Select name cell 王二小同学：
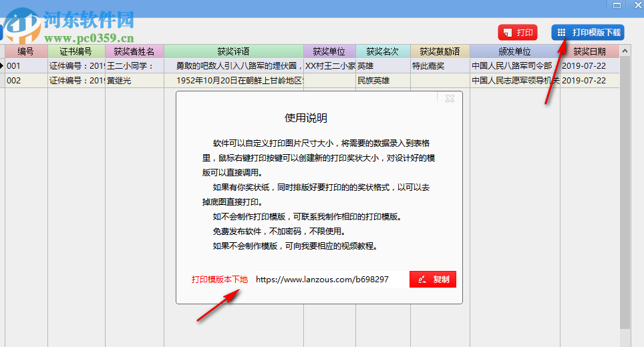The height and width of the screenshot is (347, 644). click(x=134, y=65)
